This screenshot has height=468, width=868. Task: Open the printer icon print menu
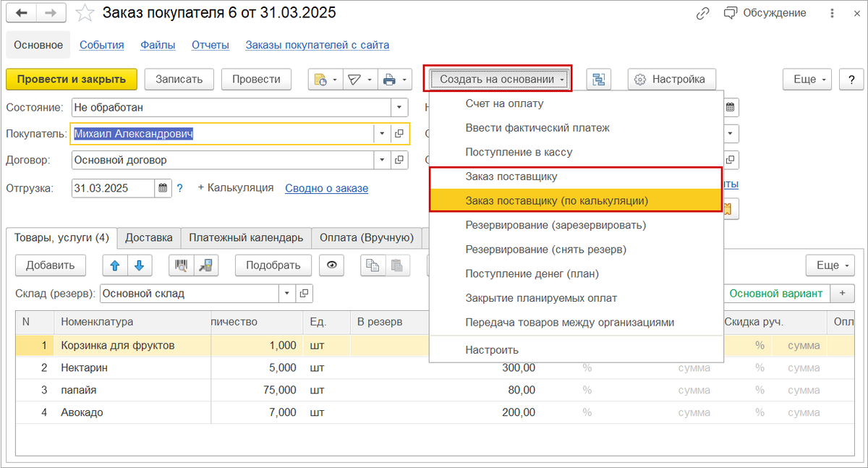393,80
